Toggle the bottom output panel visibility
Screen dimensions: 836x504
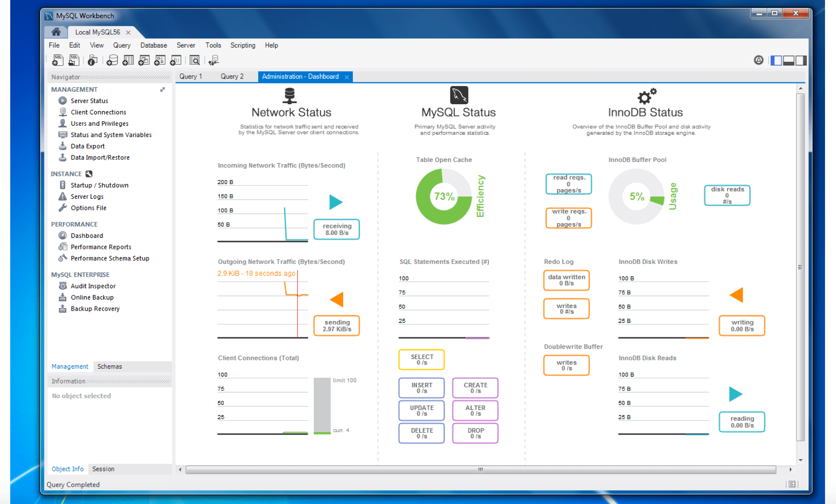[x=788, y=60]
